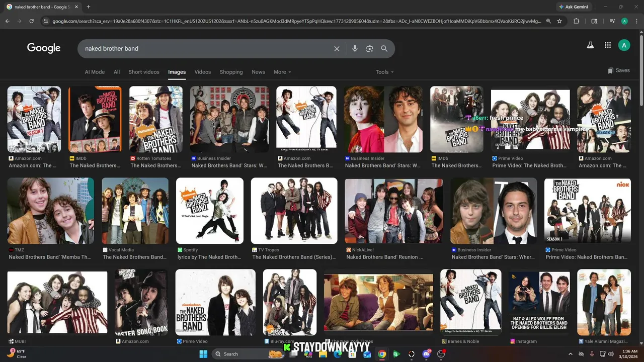Switch to AI Mode tab
This screenshot has width=644, height=362.
pyautogui.click(x=95, y=72)
